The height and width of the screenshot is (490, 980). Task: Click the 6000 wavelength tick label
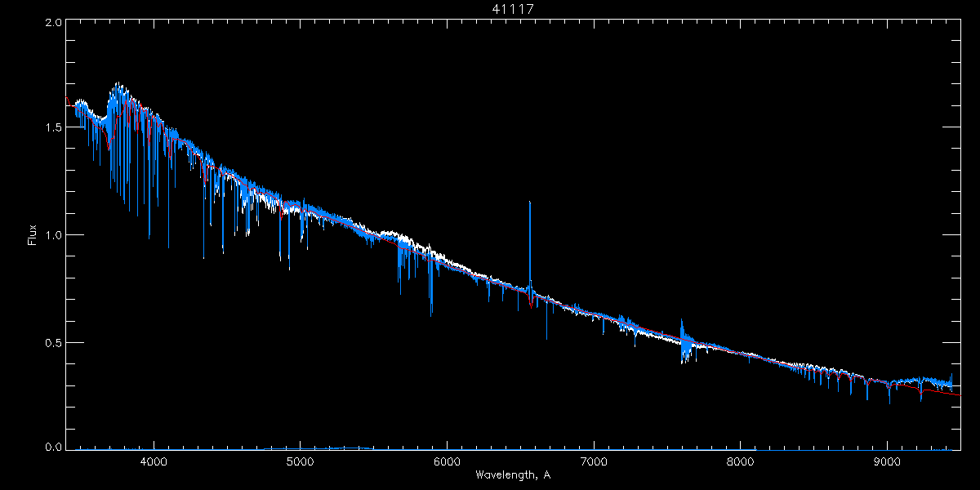pos(448,461)
